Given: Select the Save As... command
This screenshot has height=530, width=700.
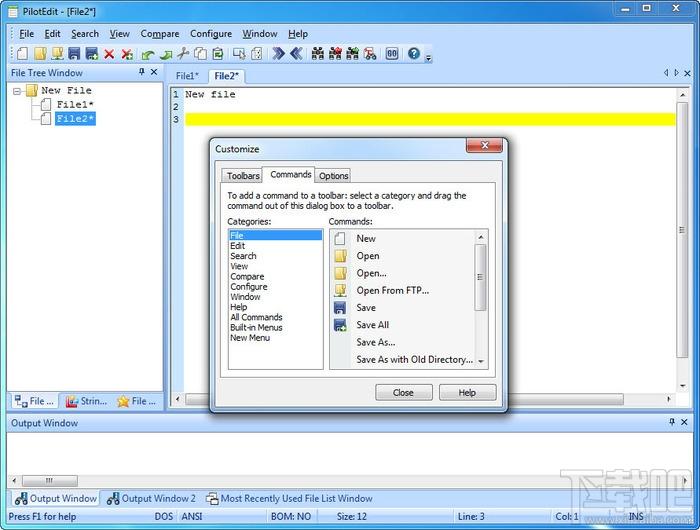Looking at the screenshot, I should pyautogui.click(x=402, y=342).
